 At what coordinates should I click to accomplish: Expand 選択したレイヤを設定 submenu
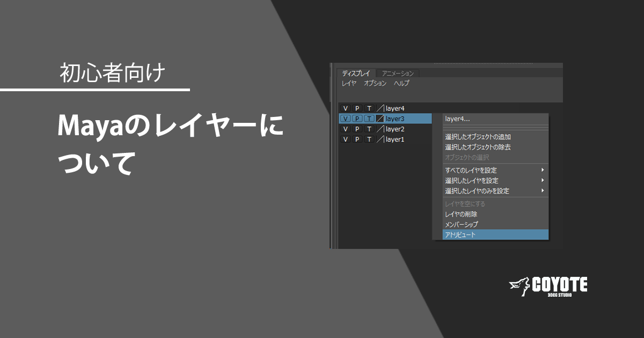[495, 180]
